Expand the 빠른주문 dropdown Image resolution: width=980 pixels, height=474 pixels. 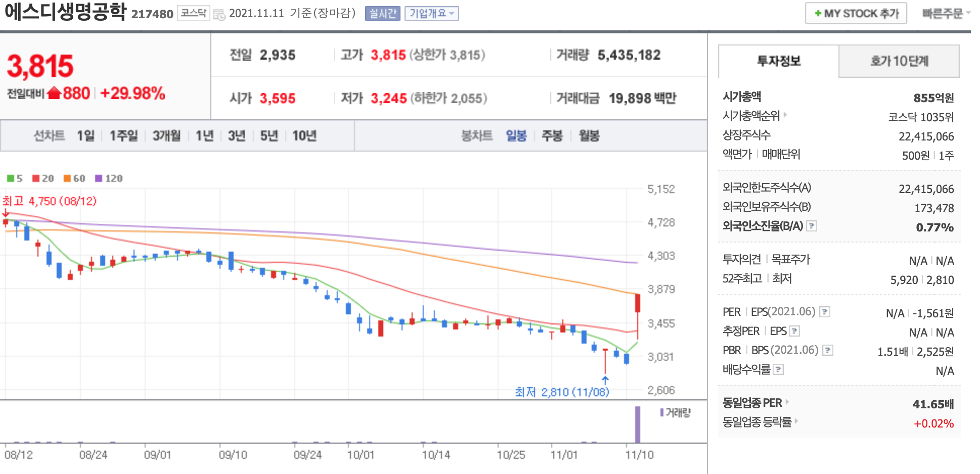[946, 14]
